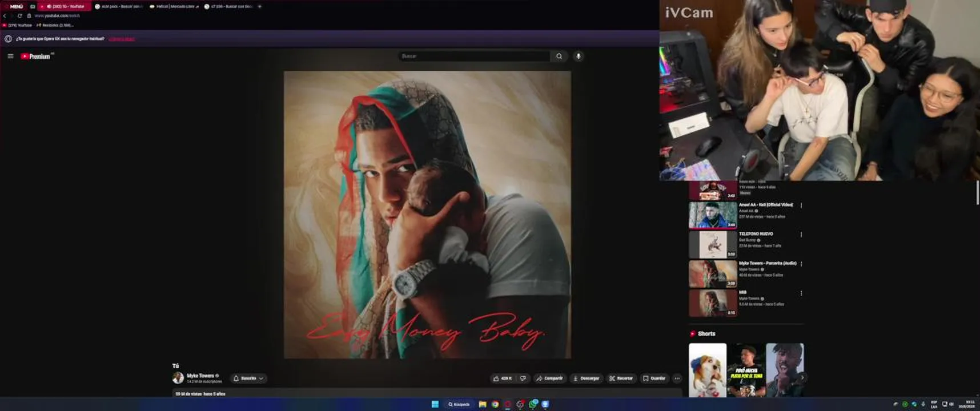This screenshot has width=980, height=411.
Task: Open Myke Towers channel name link
Action: (200, 376)
